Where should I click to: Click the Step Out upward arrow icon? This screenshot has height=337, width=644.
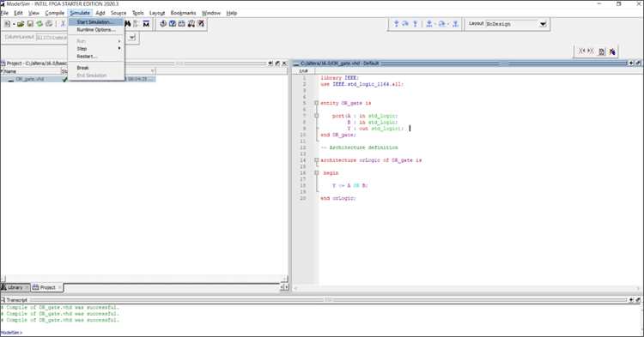point(416,24)
